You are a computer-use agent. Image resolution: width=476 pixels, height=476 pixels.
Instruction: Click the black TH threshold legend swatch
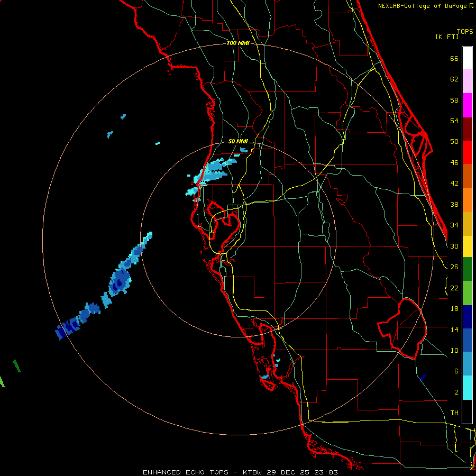pyautogui.click(x=467, y=411)
